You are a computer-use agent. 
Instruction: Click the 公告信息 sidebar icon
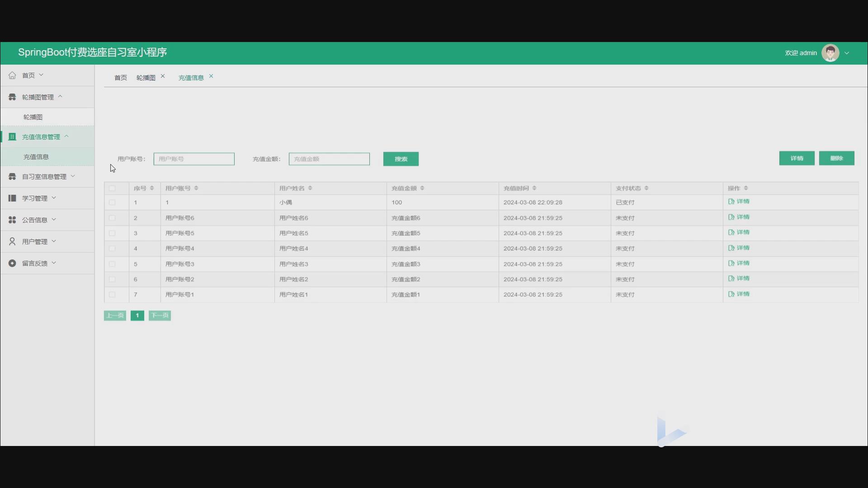(12, 220)
